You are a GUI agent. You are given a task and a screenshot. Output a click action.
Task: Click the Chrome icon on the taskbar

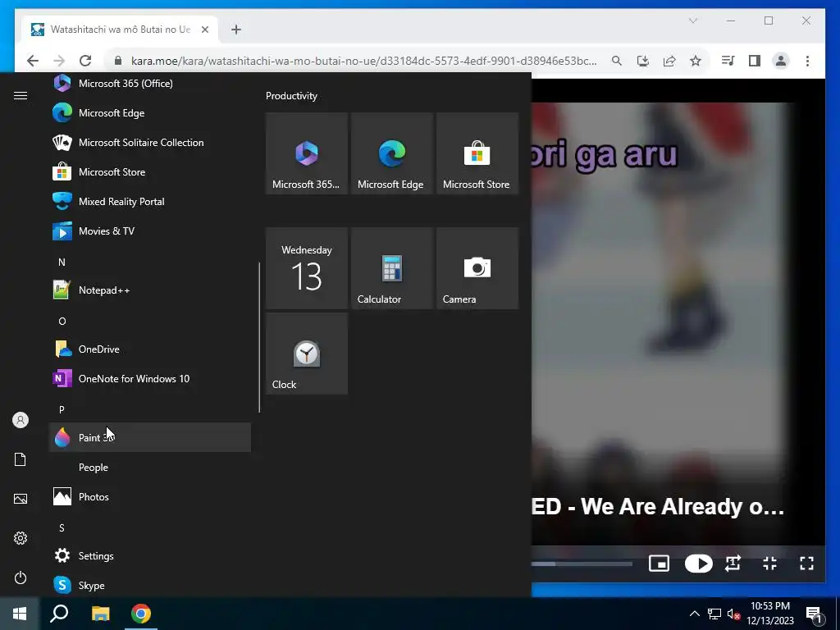[x=141, y=614]
